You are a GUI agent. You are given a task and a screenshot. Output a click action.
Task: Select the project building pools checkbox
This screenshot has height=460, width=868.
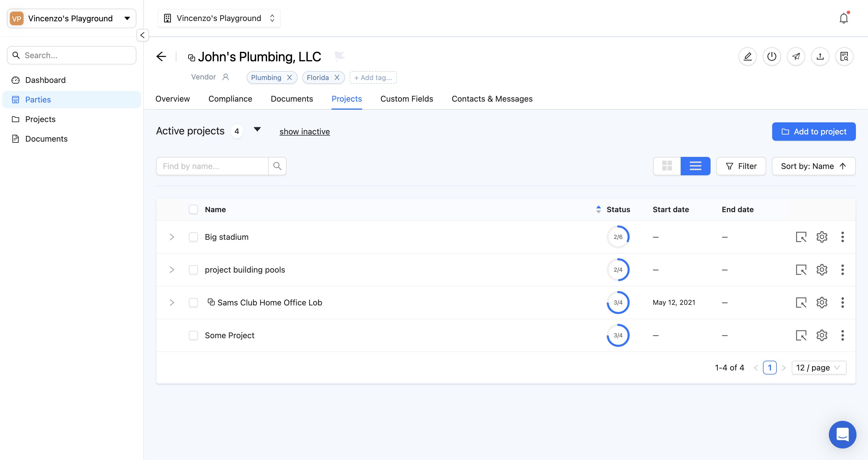(193, 270)
